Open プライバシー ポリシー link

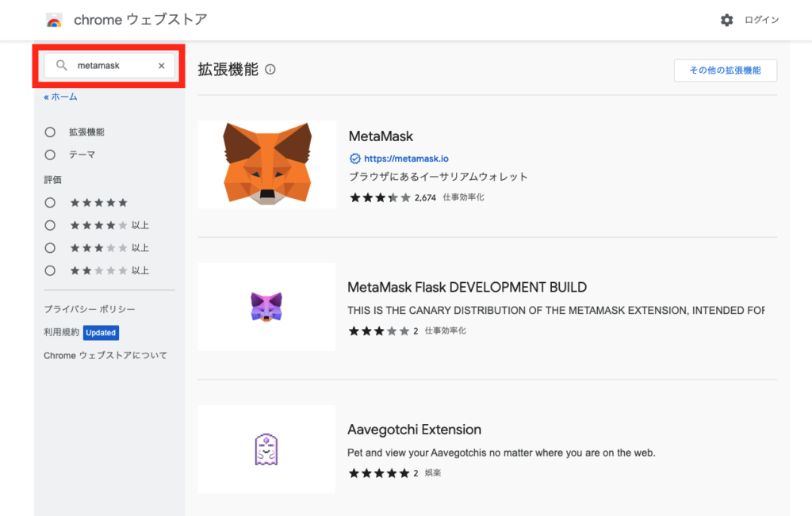point(90,309)
